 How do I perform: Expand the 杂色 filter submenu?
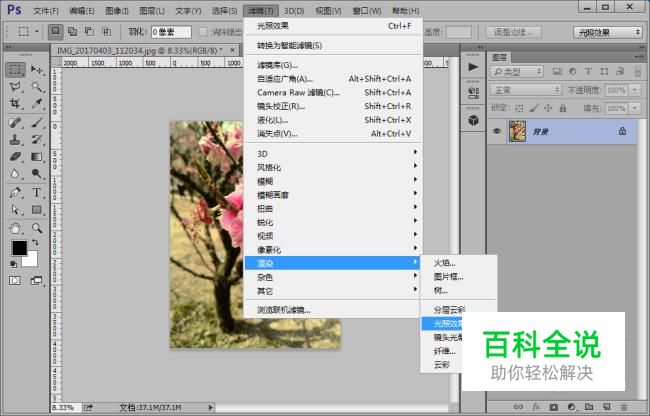332,277
